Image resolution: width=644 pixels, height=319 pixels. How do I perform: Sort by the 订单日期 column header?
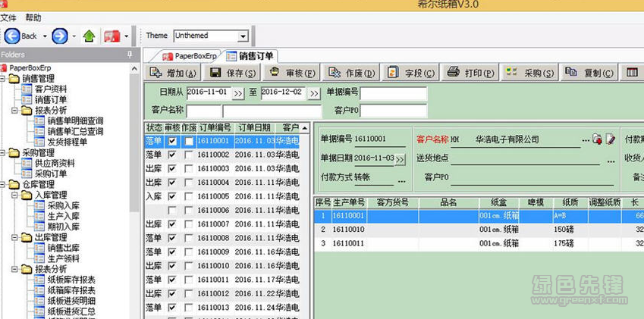click(255, 127)
